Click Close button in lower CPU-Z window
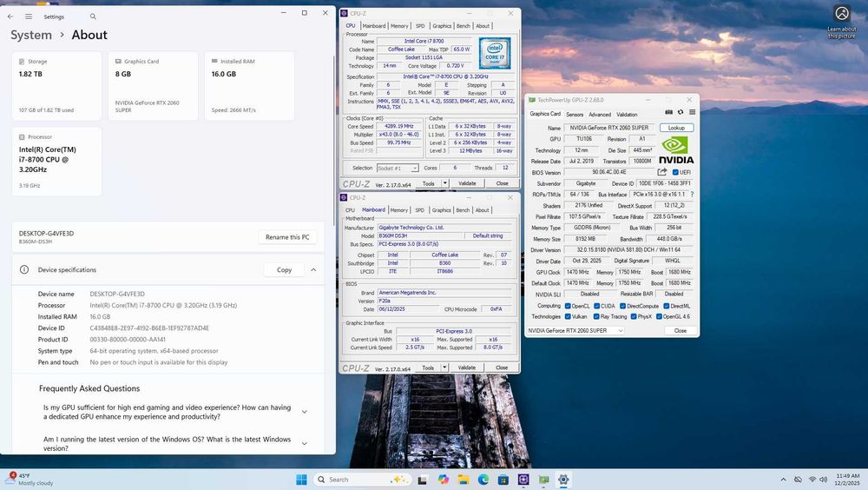The height and width of the screenshot is (490, 868). (x=502, y=367)
